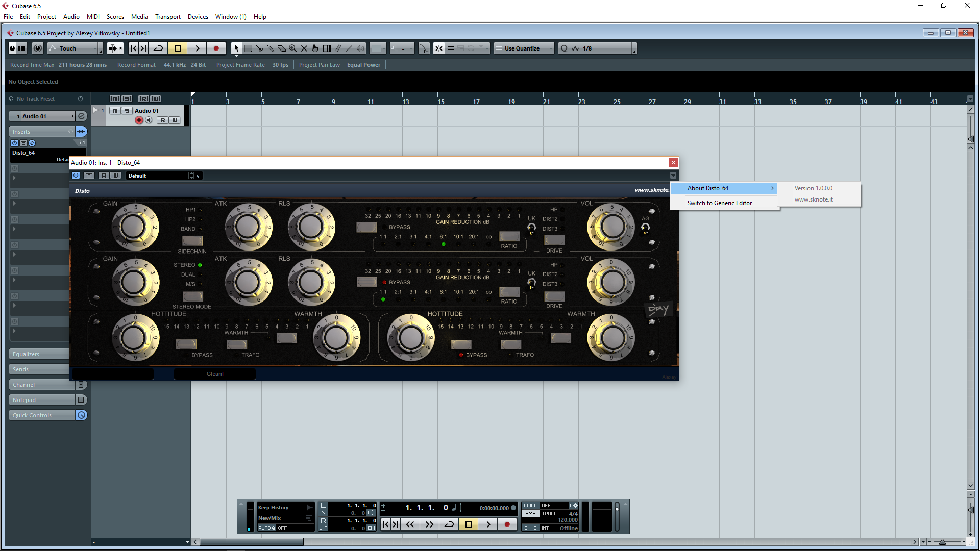Choose Switch to Generic Editor
The width and height of the screenshot is (980, 551).
click(719, 203)
